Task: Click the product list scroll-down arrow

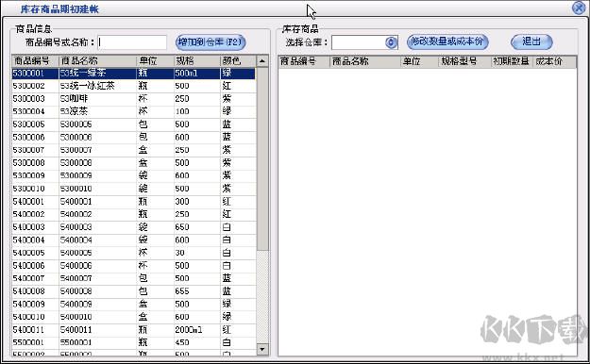Action: pos(262,349)
